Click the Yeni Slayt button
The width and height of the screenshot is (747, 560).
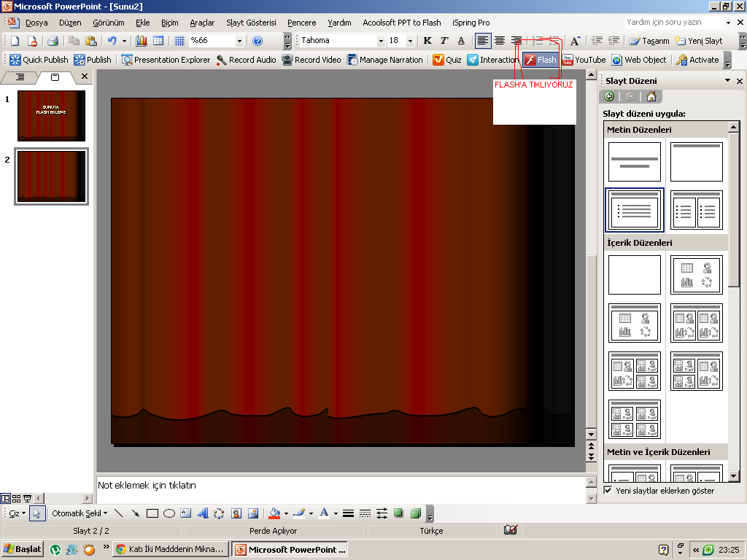click(x=699, y=41)
